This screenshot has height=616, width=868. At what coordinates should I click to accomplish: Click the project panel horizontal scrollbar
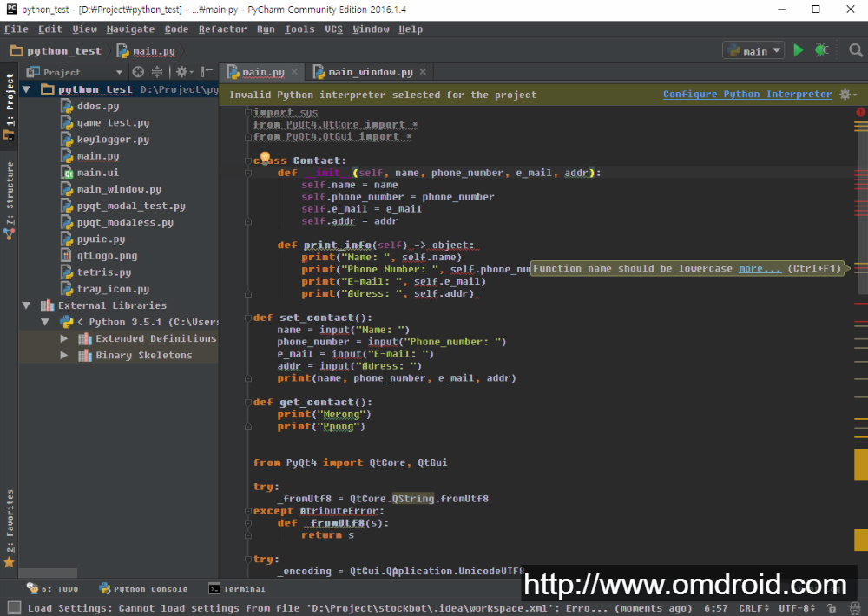coord(48,573)
